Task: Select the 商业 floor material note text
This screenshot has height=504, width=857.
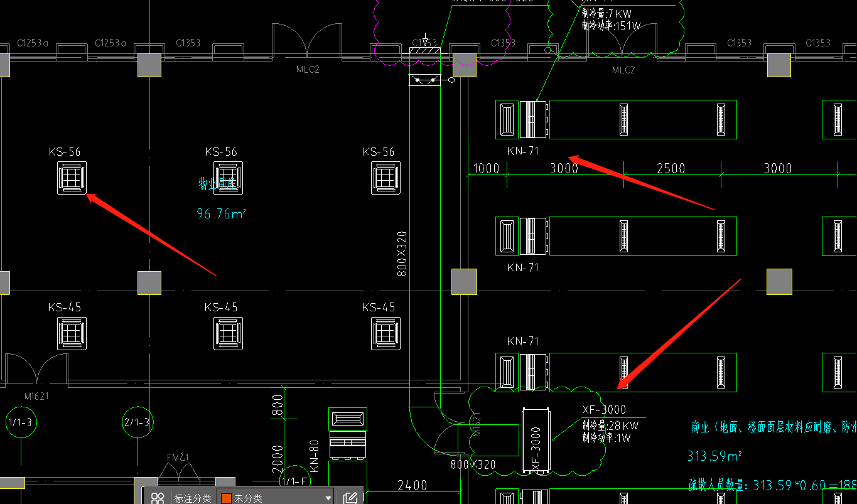Action: coord(774,427)
